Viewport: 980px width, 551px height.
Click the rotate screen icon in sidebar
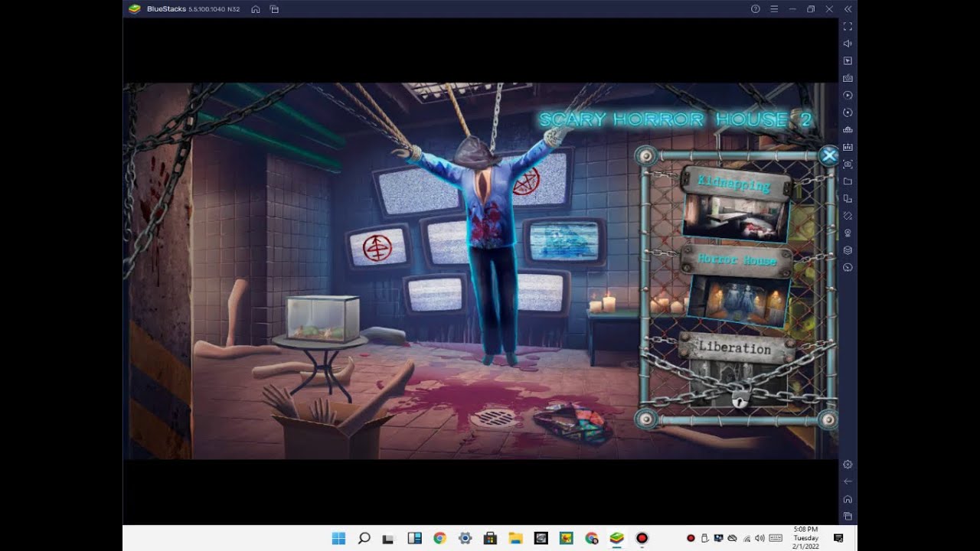848,216
